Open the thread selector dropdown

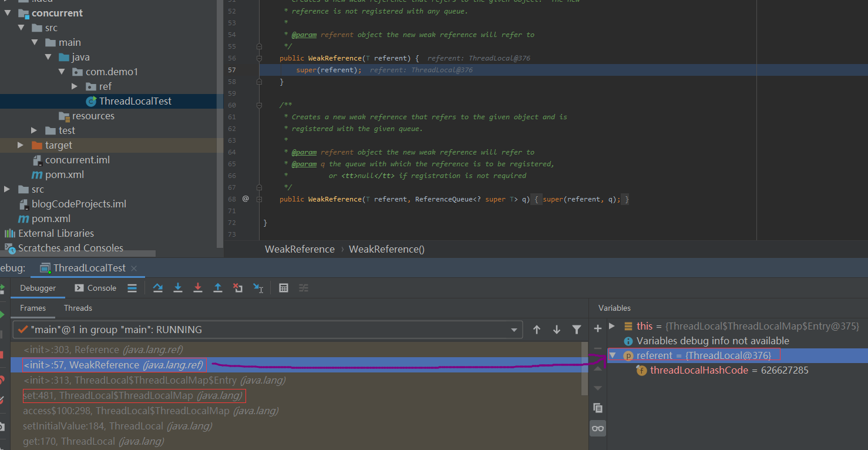514,330
